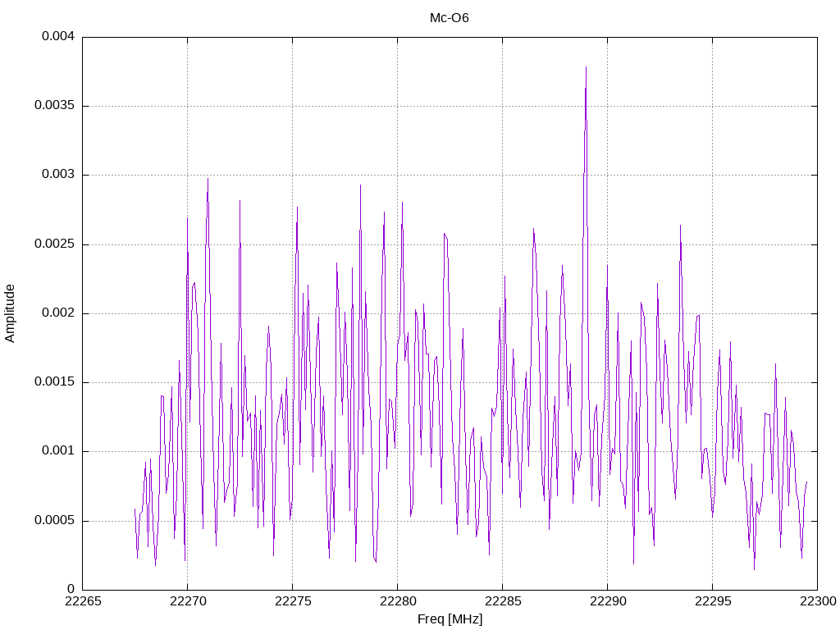Viewport: 840px width, 630px height.
Task: Click the 0.001 y-axis tick label
Action: coord(58,450)
